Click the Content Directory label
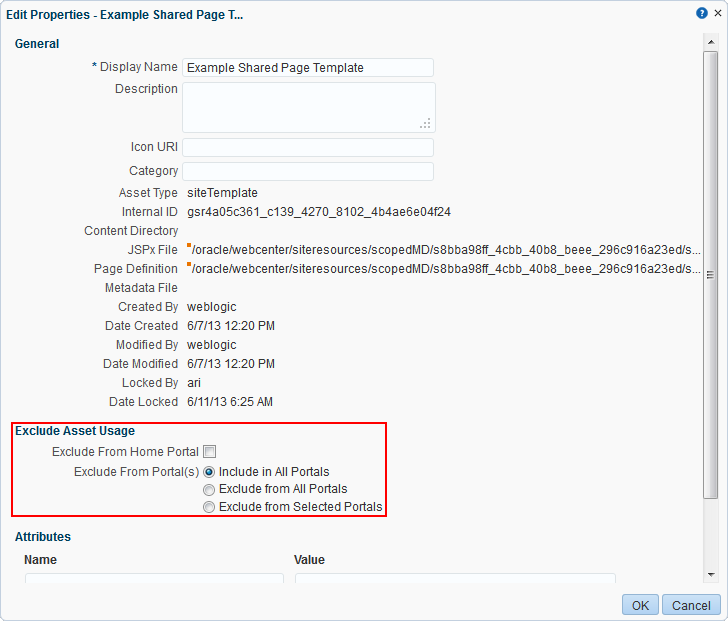 click(131, 231)
